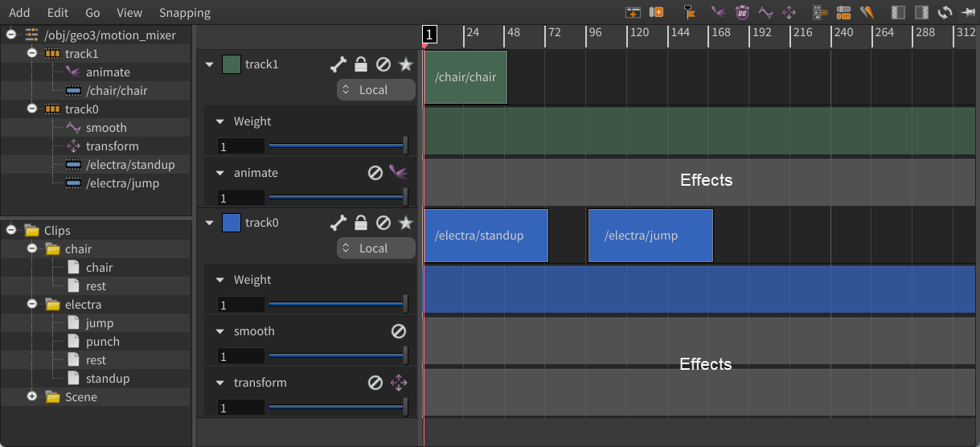Image resolution: width=980 pixels, height=447 pixels.
Task: Disable the smooth effect with bypass icon
Action: [x=399, y=331]
